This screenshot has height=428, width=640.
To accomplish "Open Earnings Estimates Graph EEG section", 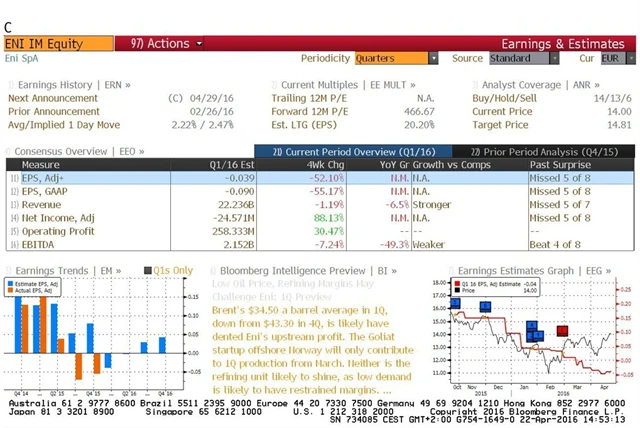I will [530, 270].
